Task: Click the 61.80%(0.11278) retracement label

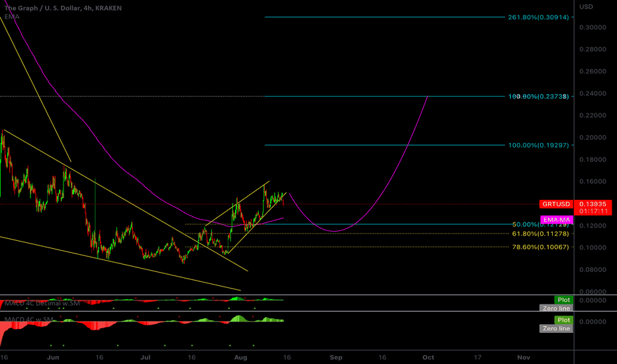Action: [540, 234]
